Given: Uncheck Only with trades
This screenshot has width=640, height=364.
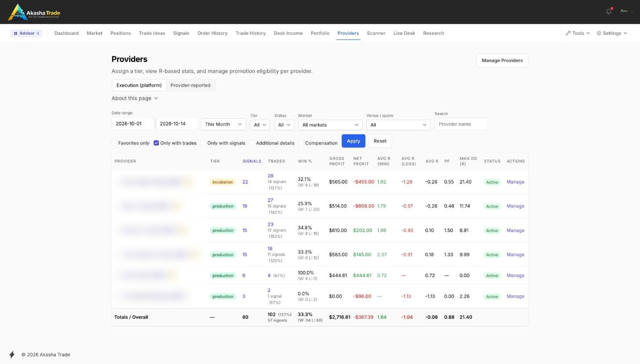Looking at the screenshot, I should click(x=156, y=143).
